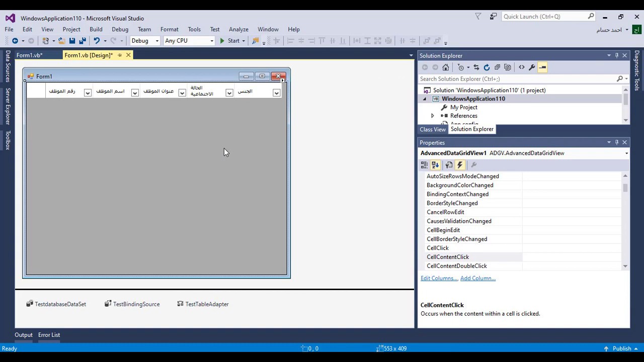Image resolution: width=644 pixels, height=362 pixels.
Task: Select the TestdatabaseDataSet component
Action: coord(56,304)
